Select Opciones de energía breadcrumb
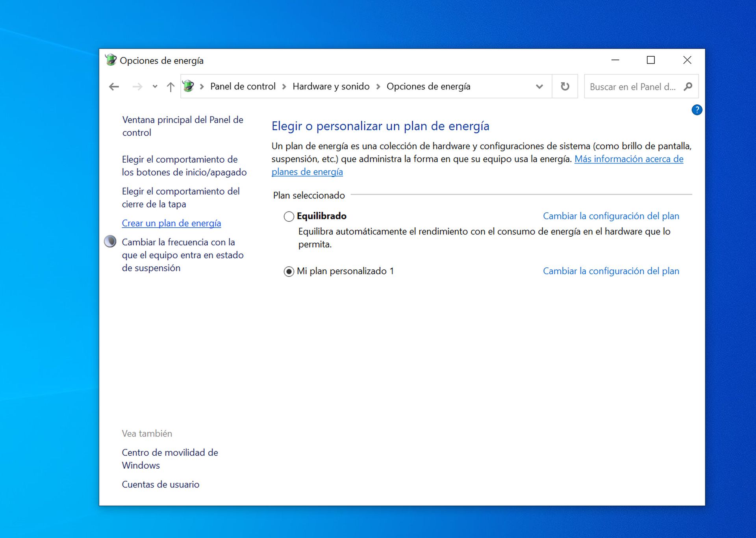756x538 pixels. [428, 86]
